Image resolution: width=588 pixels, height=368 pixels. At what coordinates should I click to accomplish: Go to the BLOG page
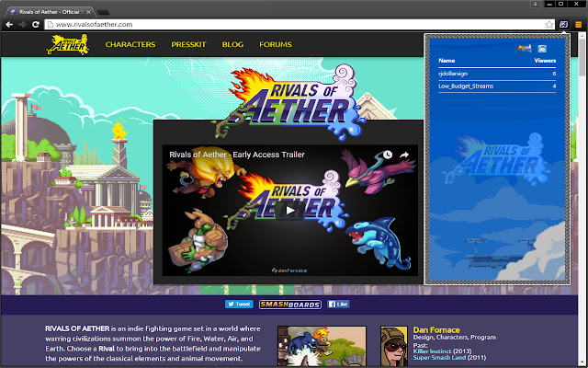[x=232, y=44]
